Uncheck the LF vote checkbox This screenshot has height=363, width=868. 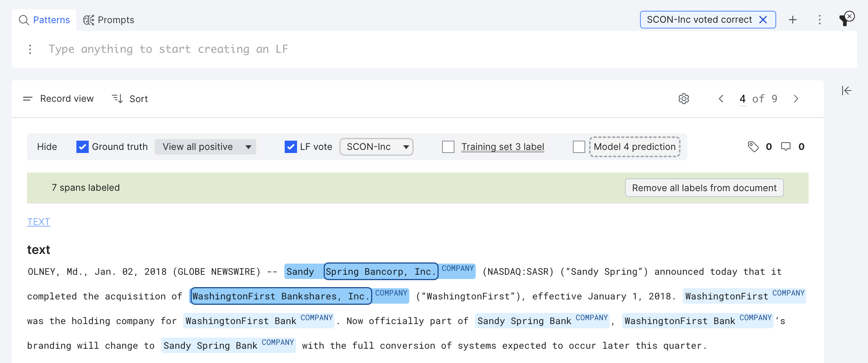pos(291,147)
